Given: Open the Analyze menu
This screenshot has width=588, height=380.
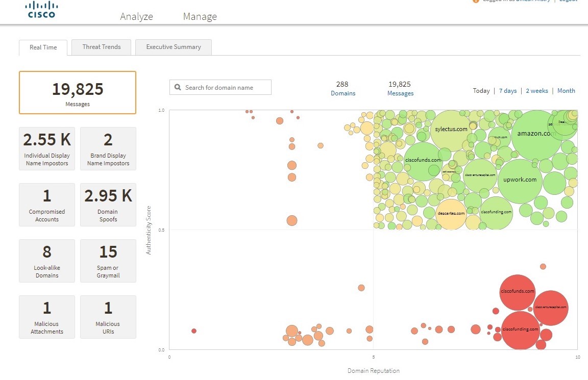Looking at the screenshot, I should pos(136,16).
